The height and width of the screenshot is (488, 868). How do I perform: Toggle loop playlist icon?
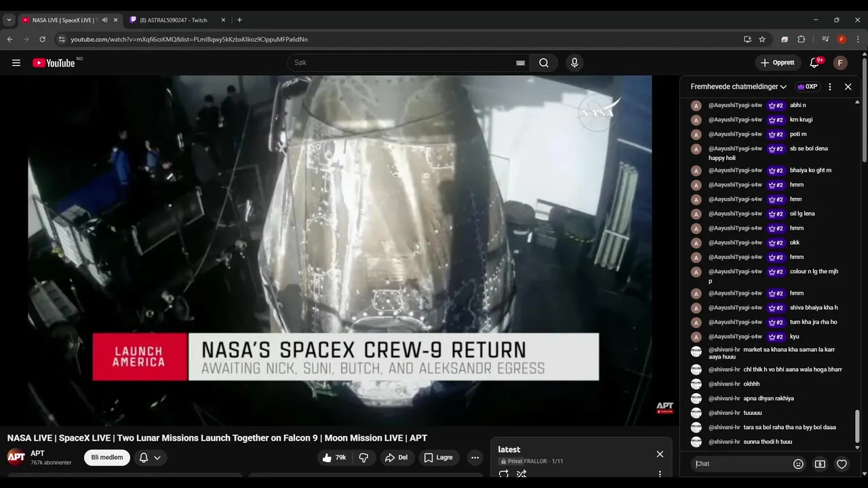[x=503, y=474]
